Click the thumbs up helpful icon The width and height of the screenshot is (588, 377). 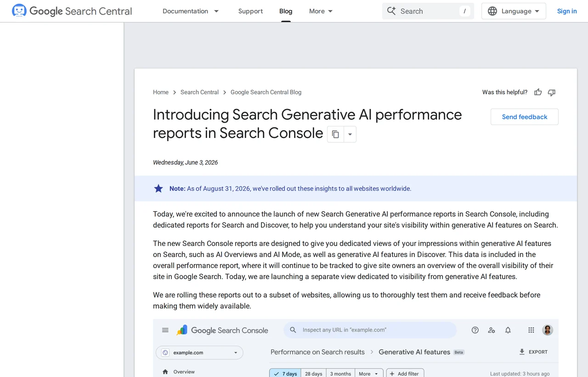538,92
